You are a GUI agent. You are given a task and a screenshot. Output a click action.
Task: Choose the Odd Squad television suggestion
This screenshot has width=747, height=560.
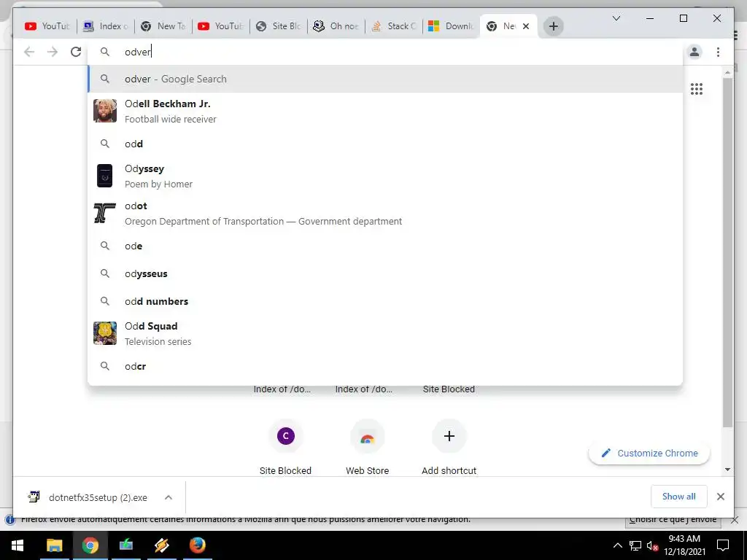[x=385, y=333]
